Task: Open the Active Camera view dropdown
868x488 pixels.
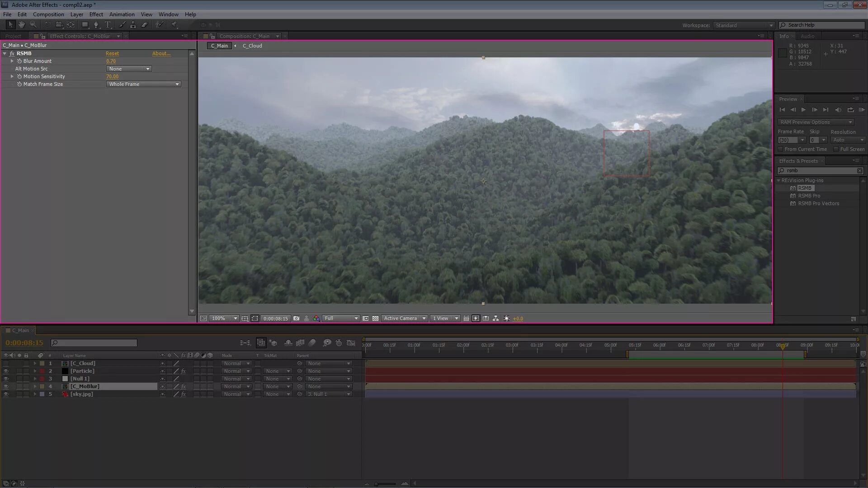Action: (404, 318)
